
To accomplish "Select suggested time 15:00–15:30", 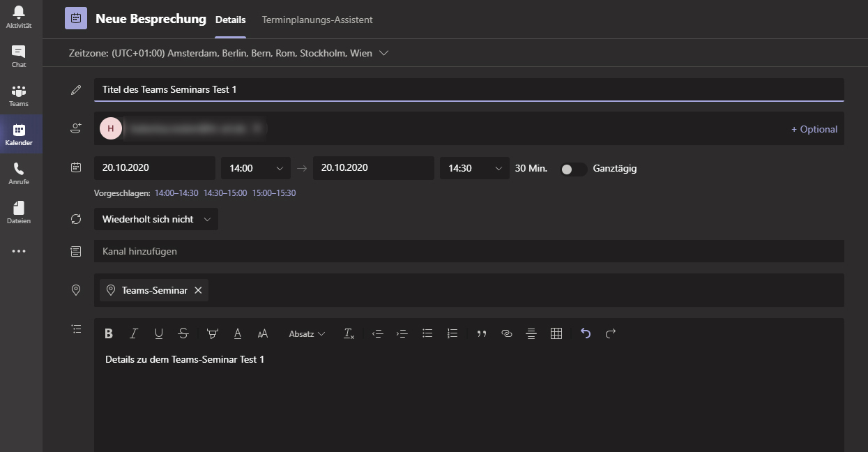I will pos(274,193).
